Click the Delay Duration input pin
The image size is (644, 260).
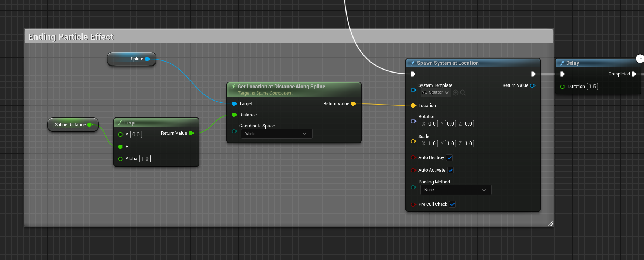click(563, 87)
